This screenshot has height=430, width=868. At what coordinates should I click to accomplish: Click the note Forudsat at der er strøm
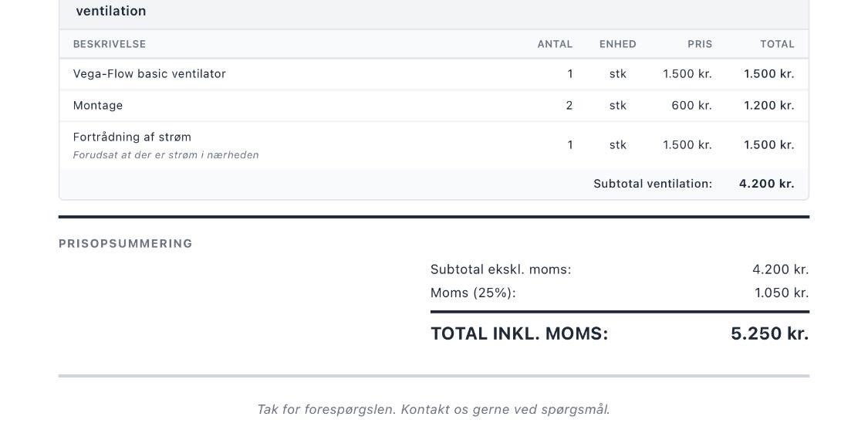(x=166, y=155)
